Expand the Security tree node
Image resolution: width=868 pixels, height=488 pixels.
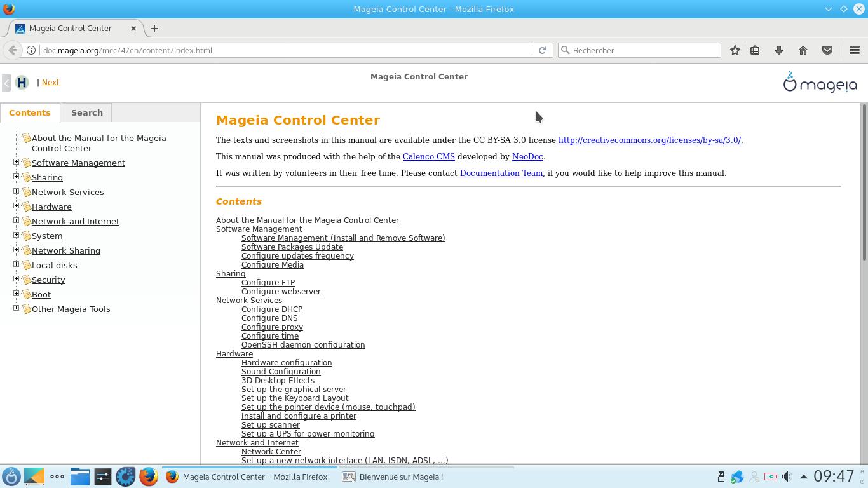coord(16,279)
